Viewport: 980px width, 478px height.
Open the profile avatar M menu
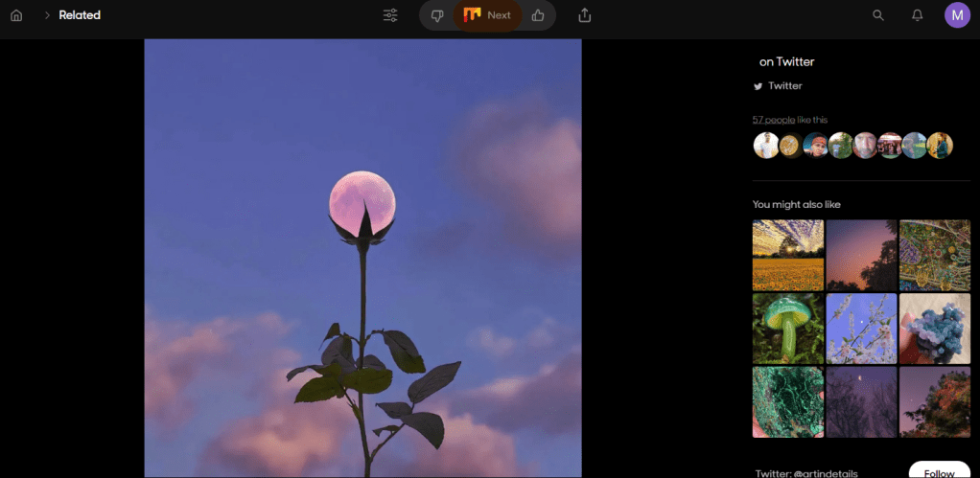pyautogui.click(x=957, y=15)
